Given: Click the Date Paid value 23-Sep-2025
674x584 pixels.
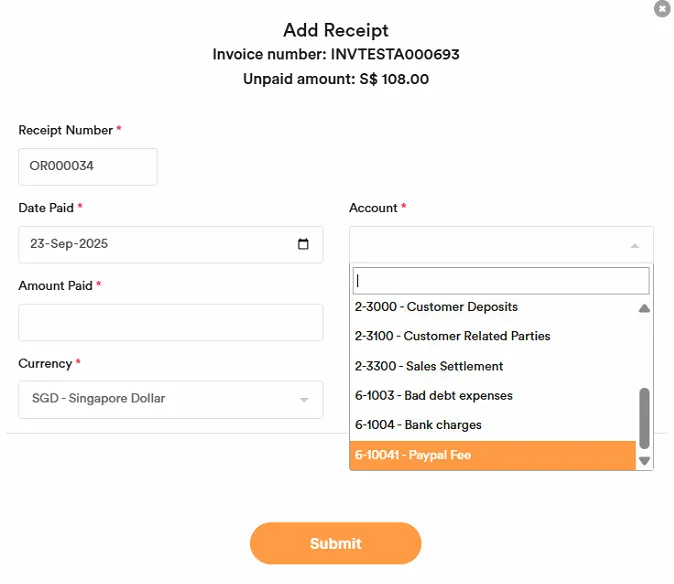Looking at the screenshot, I should coord(70,244).
